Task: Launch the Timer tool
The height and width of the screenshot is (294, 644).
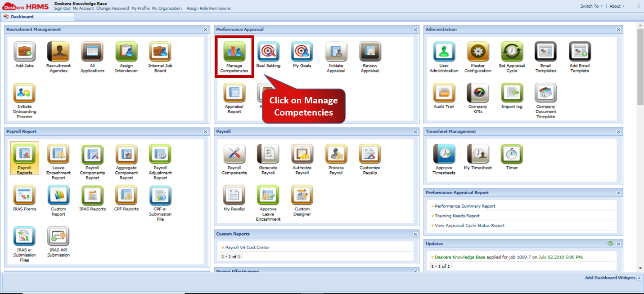Action: (x=511, y=153)
